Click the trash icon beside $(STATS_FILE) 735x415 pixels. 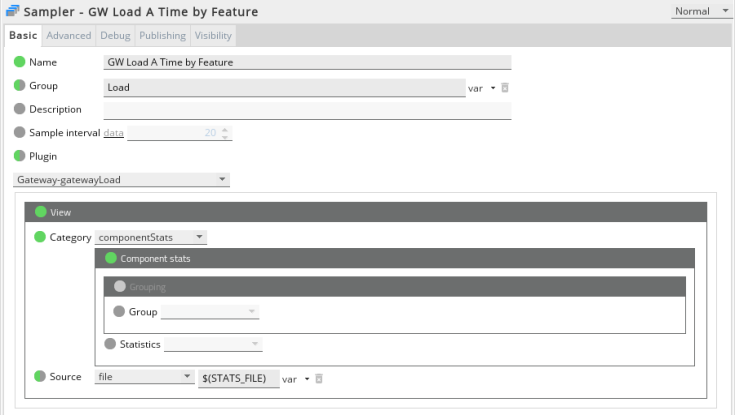[x=319, y=379]
